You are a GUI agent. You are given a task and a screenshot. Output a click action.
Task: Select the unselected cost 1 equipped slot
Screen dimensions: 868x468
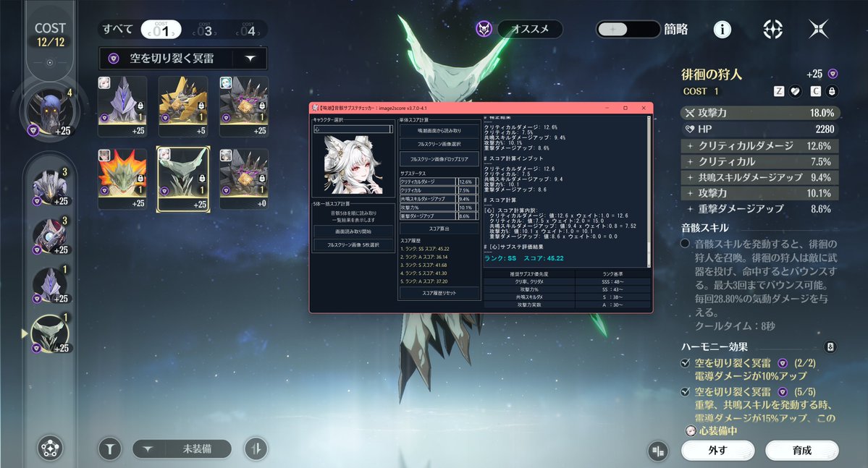click(x=51, y=284)
